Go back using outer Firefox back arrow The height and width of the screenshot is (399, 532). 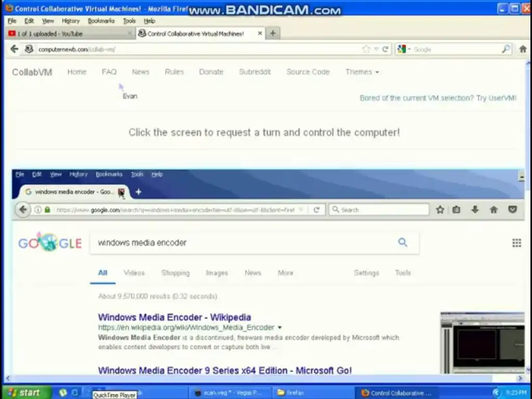point(14,49)
